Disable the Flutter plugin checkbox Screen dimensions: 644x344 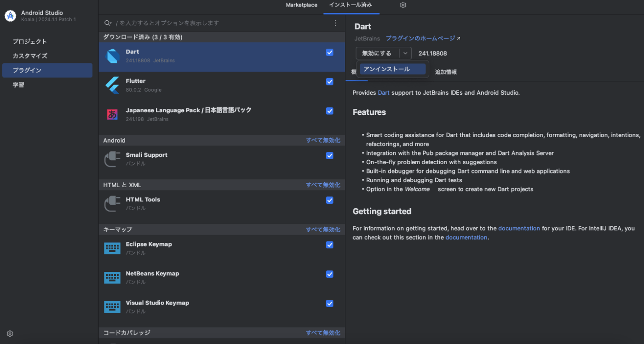click(329, 81)
